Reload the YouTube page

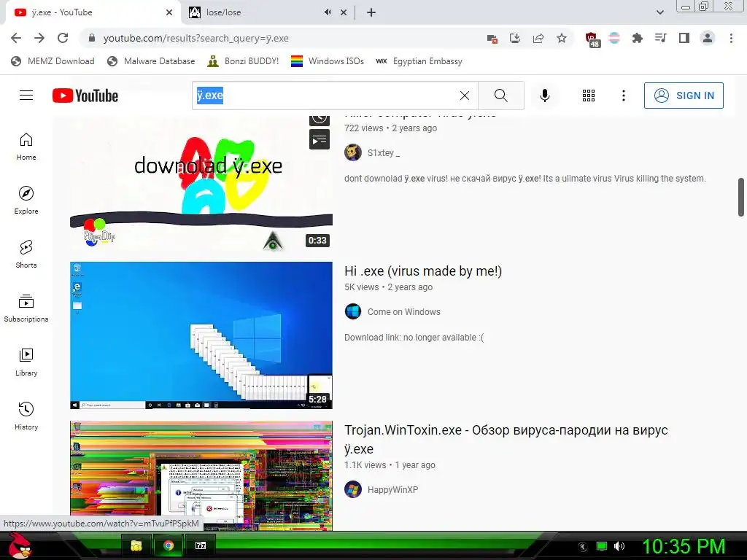click(63, 38)
